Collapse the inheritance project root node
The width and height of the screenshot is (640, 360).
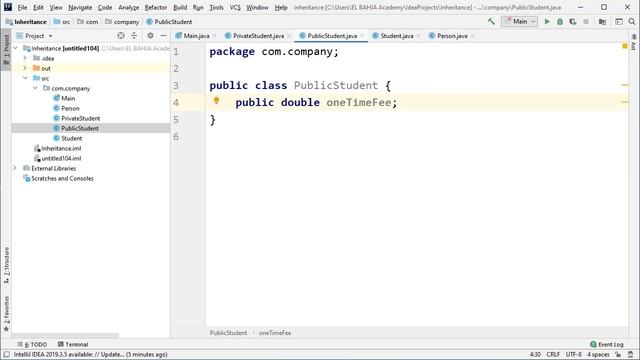point(16,48)
